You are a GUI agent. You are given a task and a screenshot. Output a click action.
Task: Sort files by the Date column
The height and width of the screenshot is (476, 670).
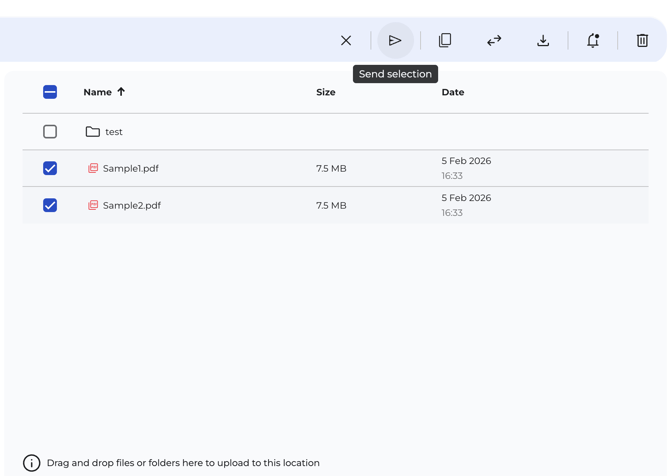(x=453, y=92)
